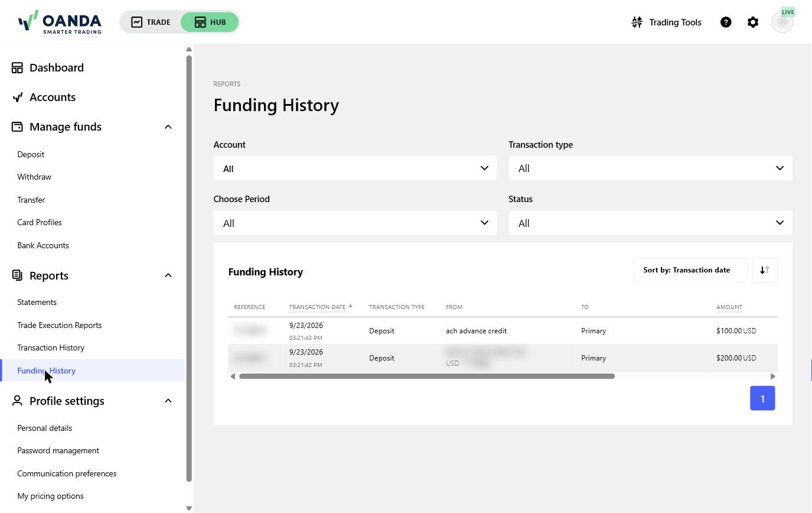Click the profile avatar in header
Screen dimensions: 812x513
pyautogui.click(x=782, y=22)
